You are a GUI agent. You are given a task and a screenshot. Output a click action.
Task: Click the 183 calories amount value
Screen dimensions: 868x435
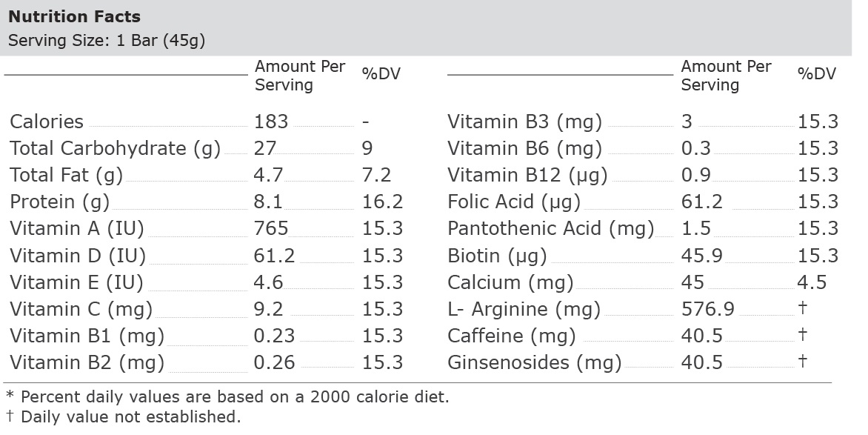pyautogui.click(x=271, y=122)
